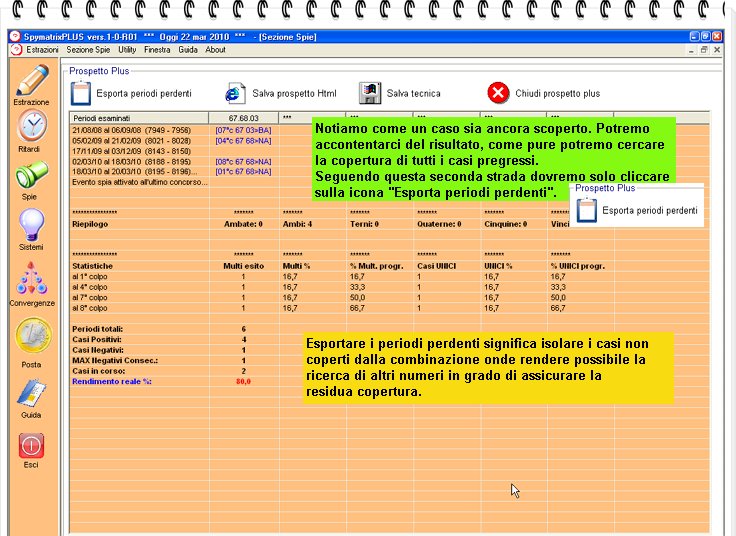The width and height of the screenshot is (736, 536).
Task: Click the al 4° colpo row
Action: pyautogui.click(x=90, y=287)
